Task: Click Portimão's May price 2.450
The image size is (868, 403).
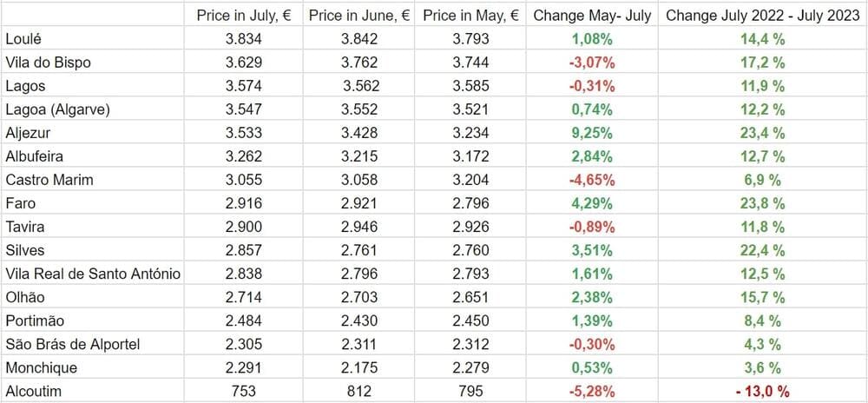Action: [471, 320]
